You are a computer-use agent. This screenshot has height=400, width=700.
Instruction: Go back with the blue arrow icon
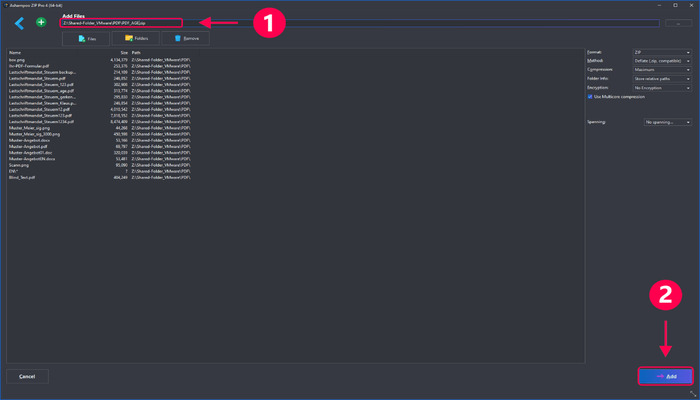point(19,23)
